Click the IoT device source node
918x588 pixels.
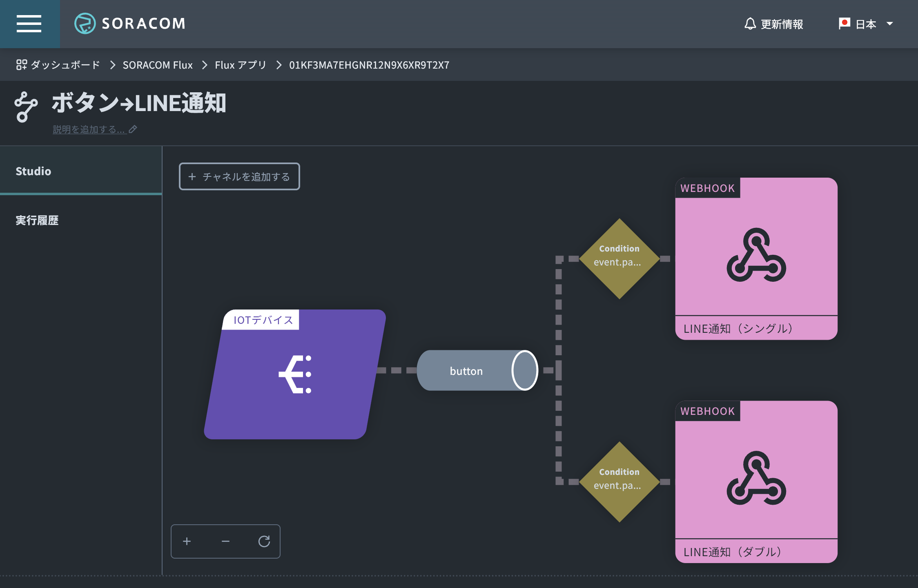click(x=295, y=374)
